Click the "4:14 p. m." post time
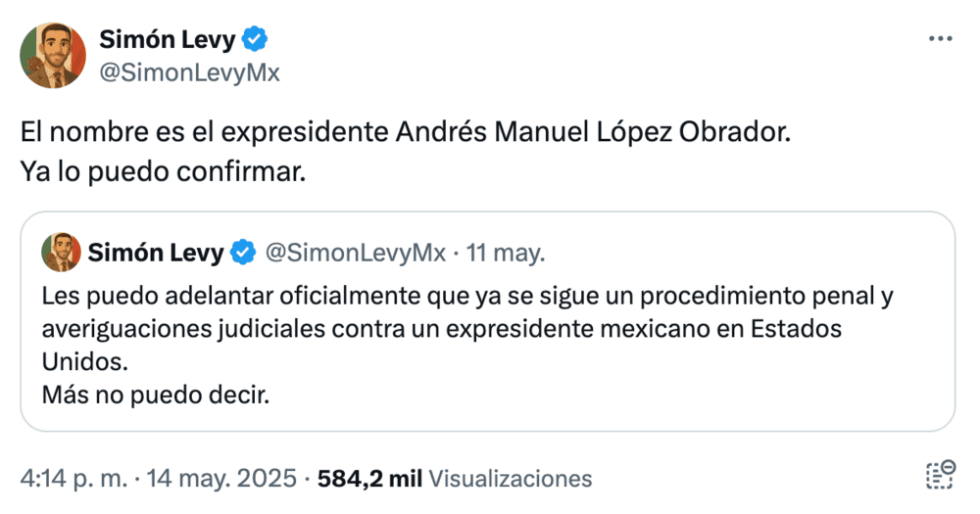Viewport: 980px width, 514px height. [x=73, y=479]
